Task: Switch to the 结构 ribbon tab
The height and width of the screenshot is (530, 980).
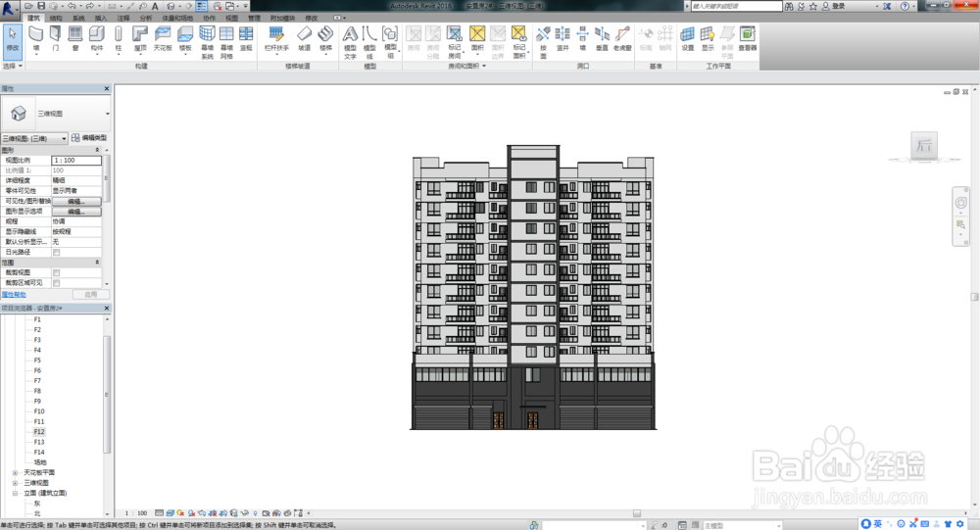Action: click(56, 19)
